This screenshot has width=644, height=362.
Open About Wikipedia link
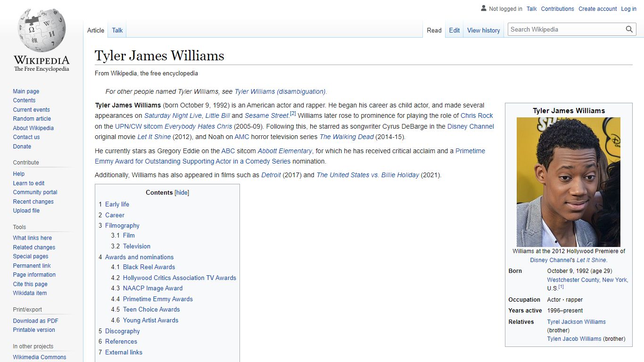pos(33,128)
